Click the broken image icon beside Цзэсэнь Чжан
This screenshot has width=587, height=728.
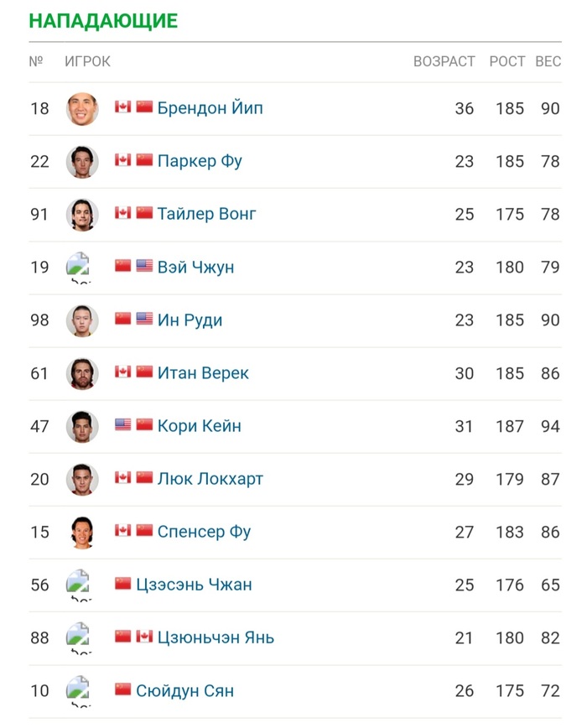[79, 585]
